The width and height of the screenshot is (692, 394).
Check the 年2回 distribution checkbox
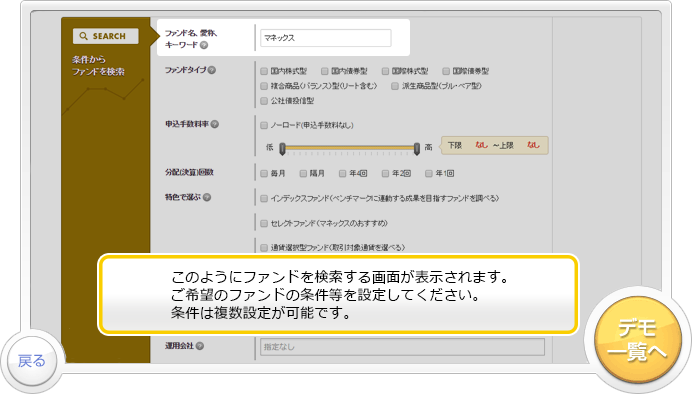(385, 173)
